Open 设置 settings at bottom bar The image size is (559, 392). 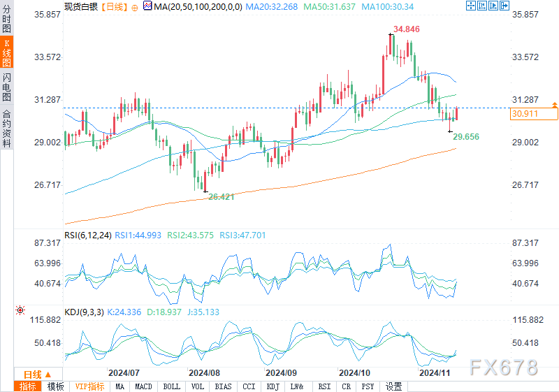point(393,386)
